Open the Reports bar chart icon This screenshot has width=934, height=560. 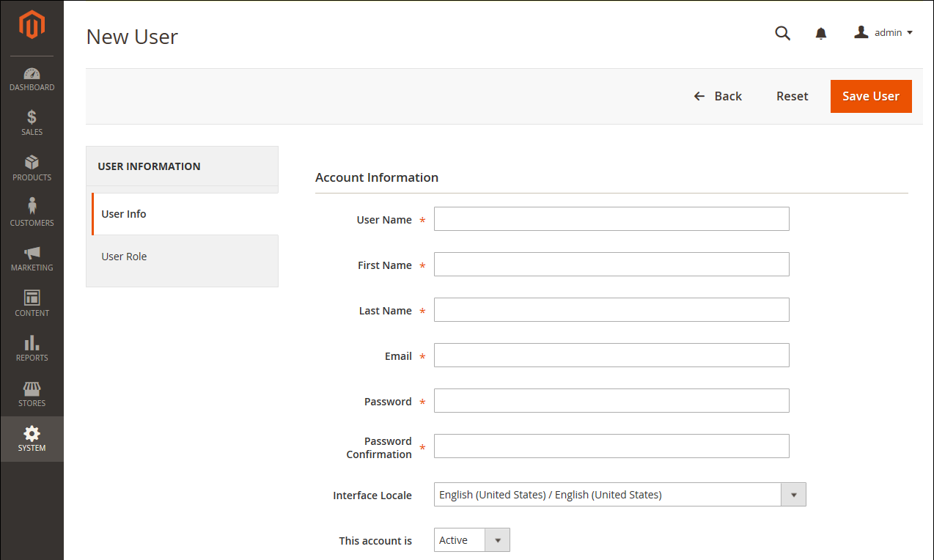pyautogui.click(x=32, y=343)
